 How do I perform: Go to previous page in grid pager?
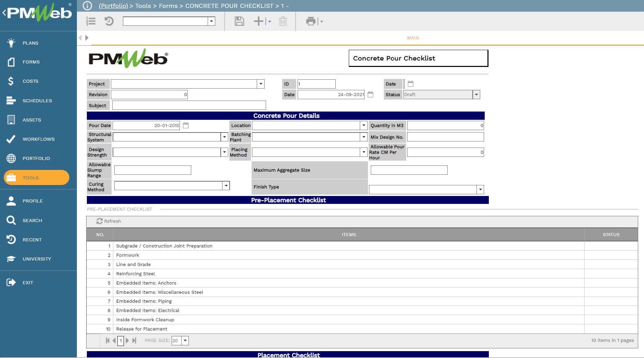point(114,340)
